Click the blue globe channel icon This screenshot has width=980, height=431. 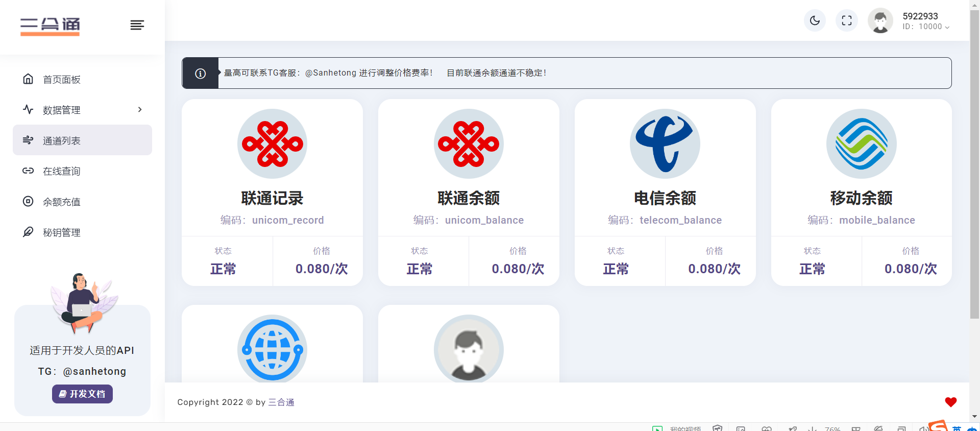pos(272,349)
